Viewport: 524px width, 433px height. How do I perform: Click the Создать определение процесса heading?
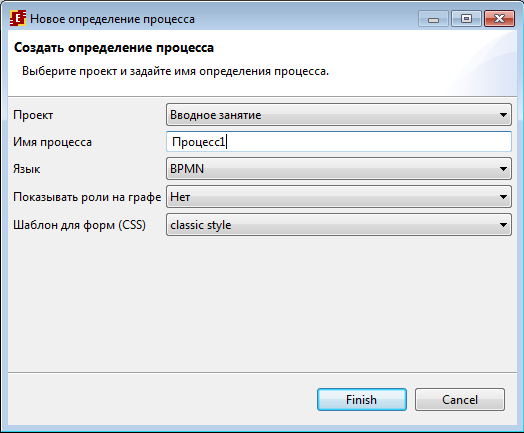(x=114, y=47)
